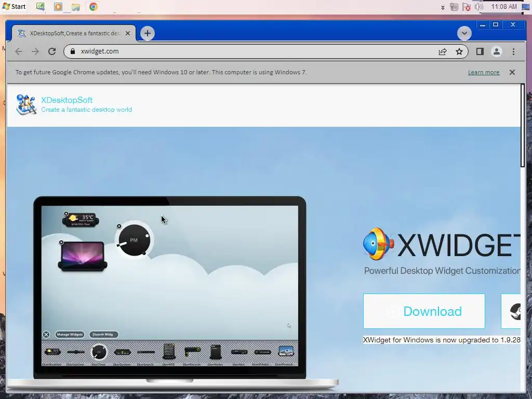Image resolution: width=532 pixels, height=399 pixels.
Task: Open the media player quick launch icon
Action: tap(58, 6)
